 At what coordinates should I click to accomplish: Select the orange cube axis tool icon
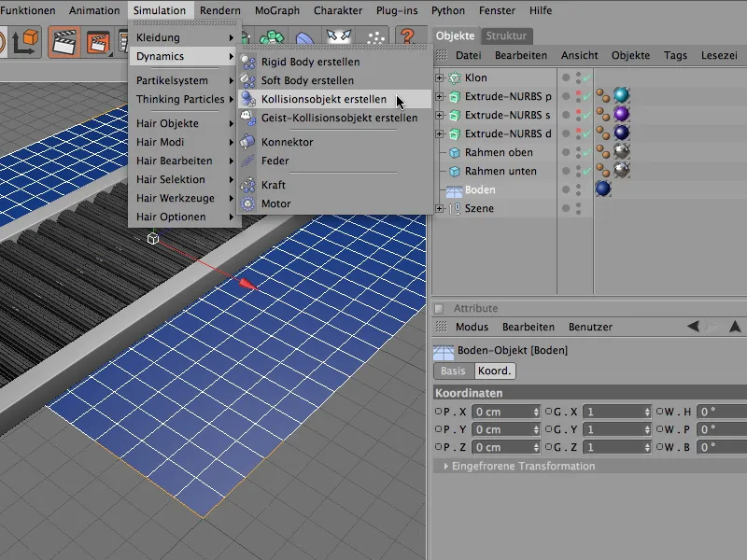click(x=25, y=43)
